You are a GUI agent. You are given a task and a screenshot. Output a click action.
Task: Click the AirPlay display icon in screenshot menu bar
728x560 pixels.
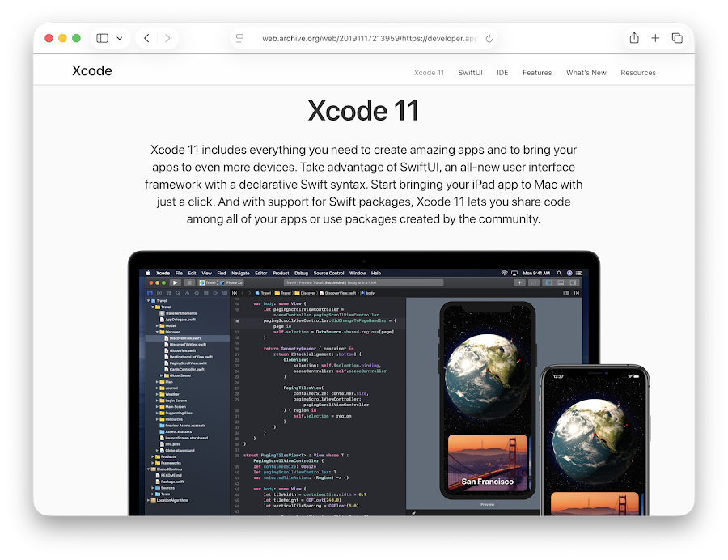(514, 273)
